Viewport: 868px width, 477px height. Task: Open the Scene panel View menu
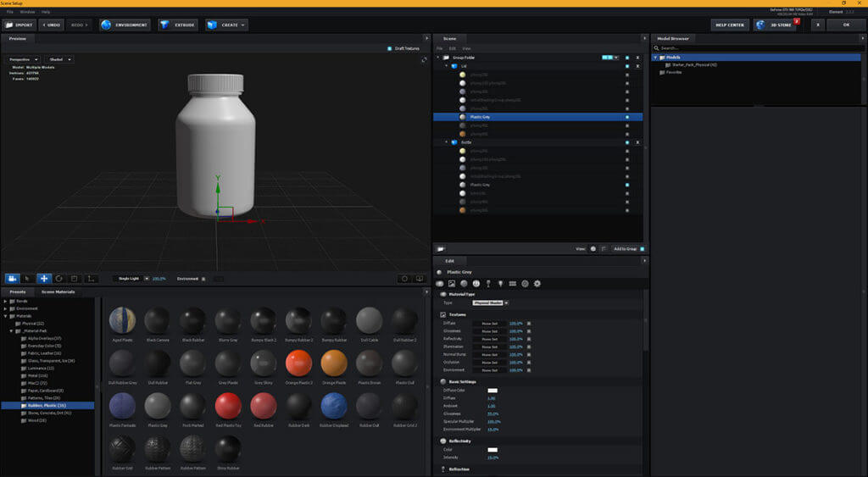point(466,48)
